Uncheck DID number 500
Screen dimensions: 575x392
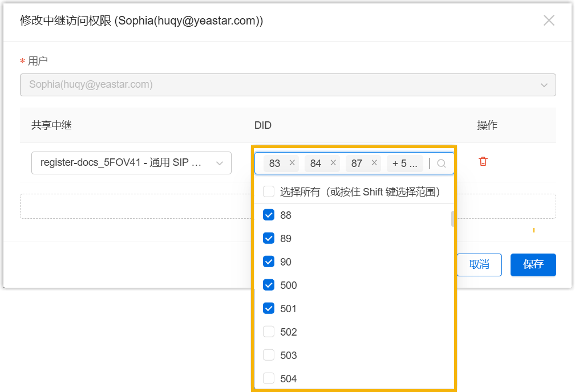269,285
